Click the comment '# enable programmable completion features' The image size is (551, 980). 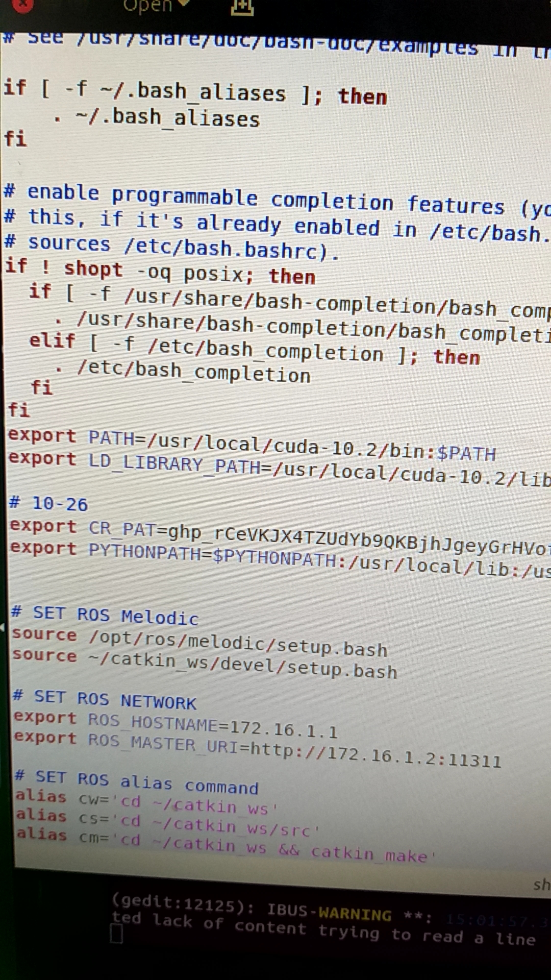(254, 199)
